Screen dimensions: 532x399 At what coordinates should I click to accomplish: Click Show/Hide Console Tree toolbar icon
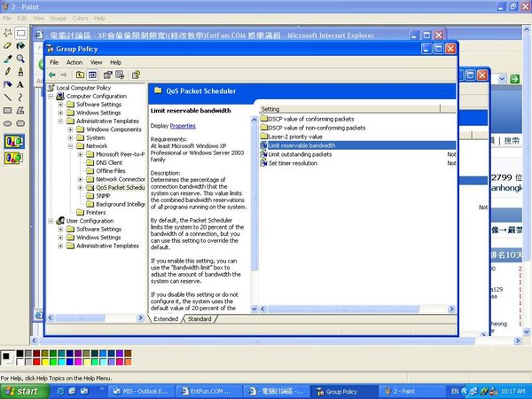tap(92, 74)
